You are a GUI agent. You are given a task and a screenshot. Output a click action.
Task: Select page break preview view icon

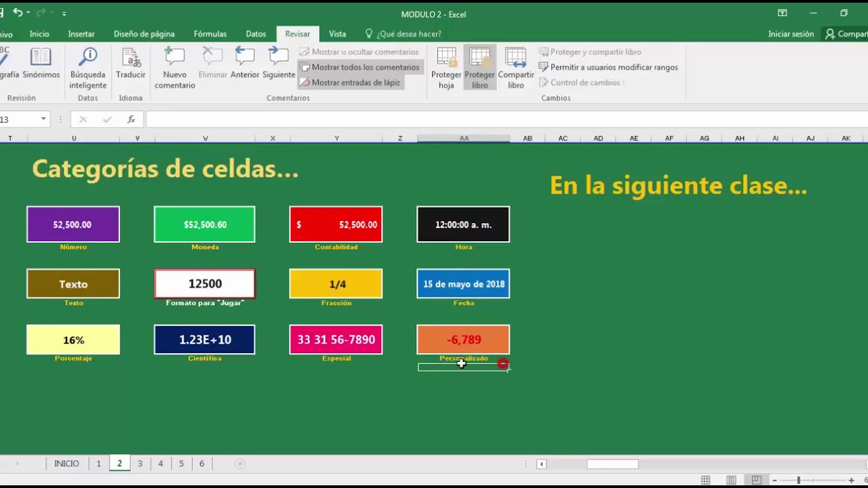(756, 480)
